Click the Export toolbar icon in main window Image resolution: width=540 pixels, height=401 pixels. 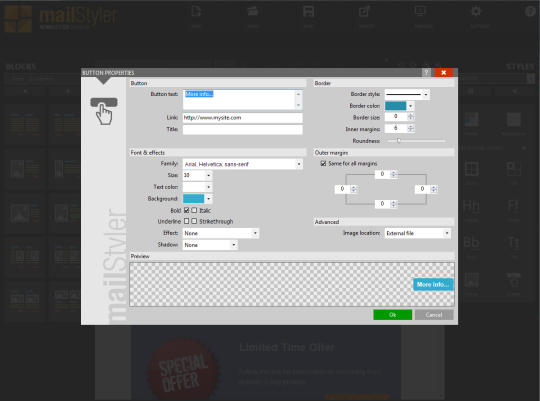[x=364, y=12]
